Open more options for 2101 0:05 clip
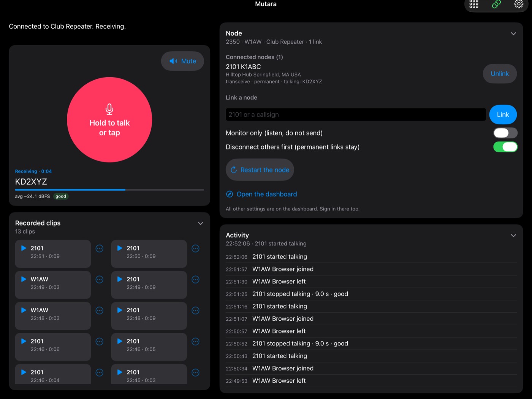 click(x=196, y=342)
